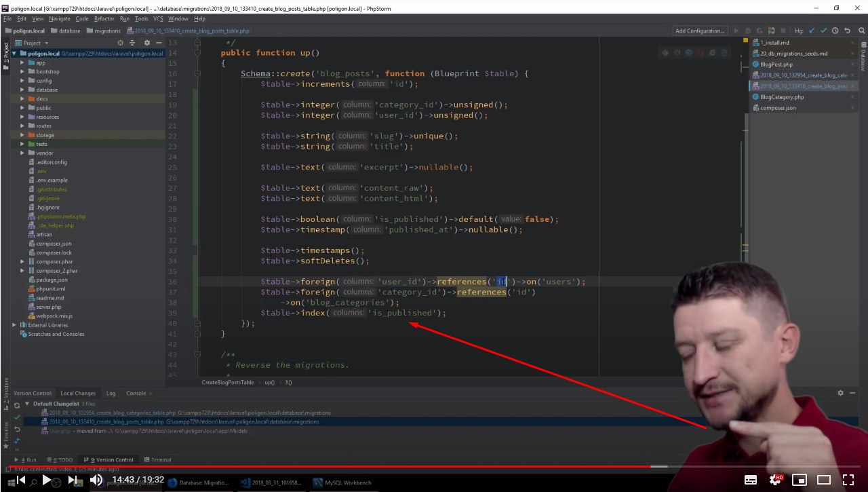
Task: Switch to the Console tab
Action: coord(136,393)
